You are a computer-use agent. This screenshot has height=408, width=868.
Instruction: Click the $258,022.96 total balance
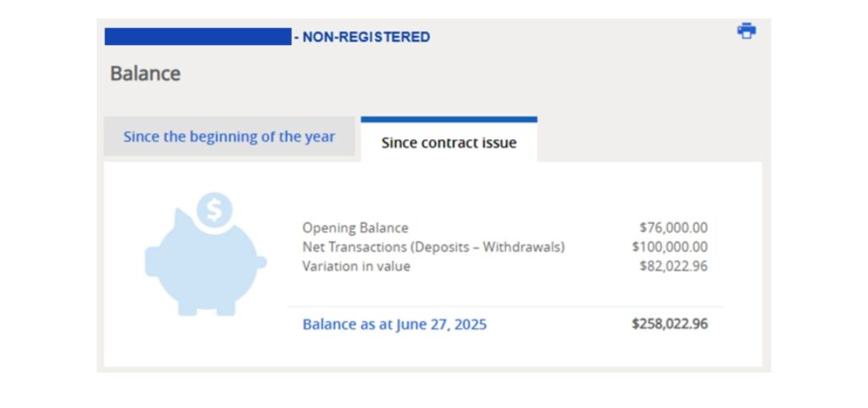coord(670,324)
